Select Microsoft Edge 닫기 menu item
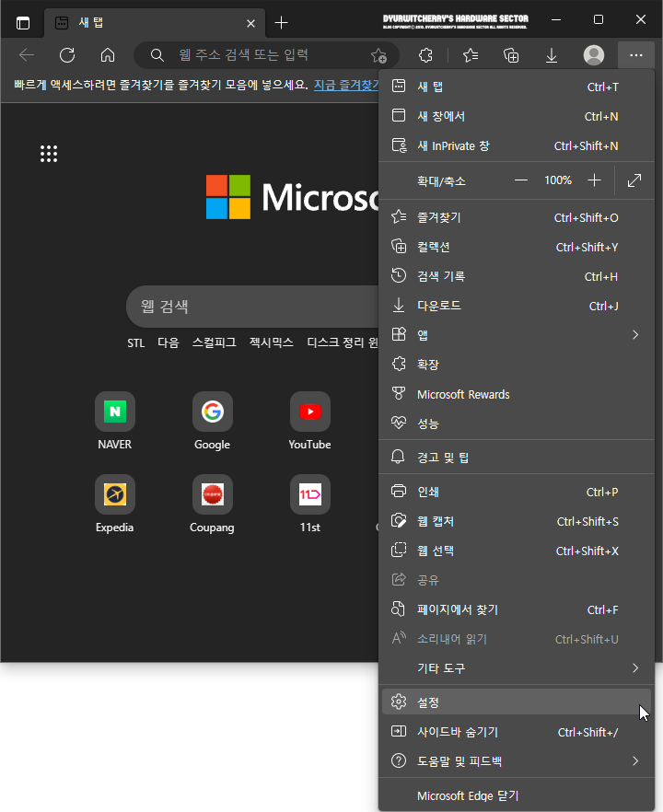Screen dimensions: 663x812 click(x=517, y=795)
